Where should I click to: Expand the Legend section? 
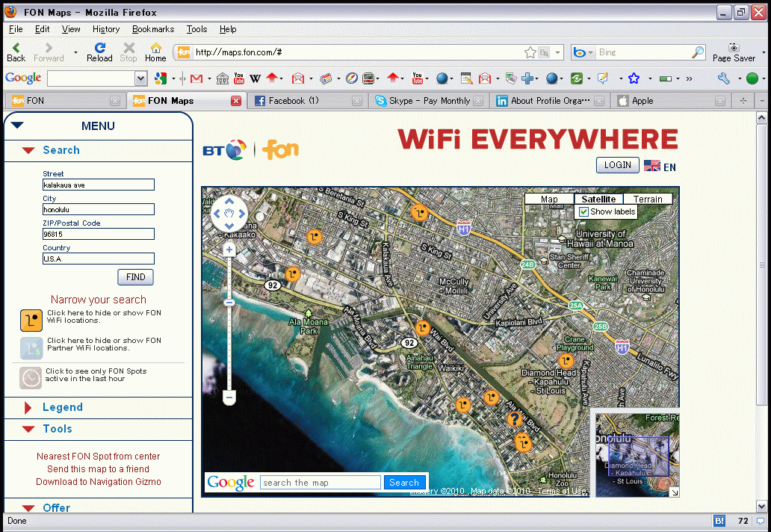tap(62, 407)
